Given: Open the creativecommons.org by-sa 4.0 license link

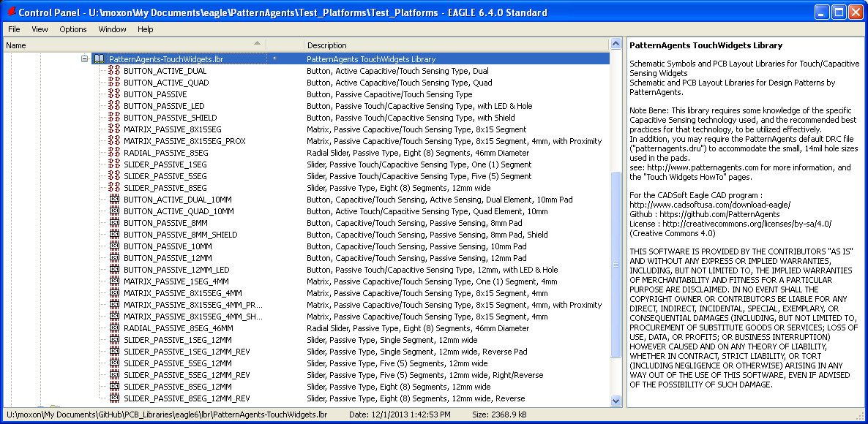Looking at the screenshot, I should click(747, 224).
